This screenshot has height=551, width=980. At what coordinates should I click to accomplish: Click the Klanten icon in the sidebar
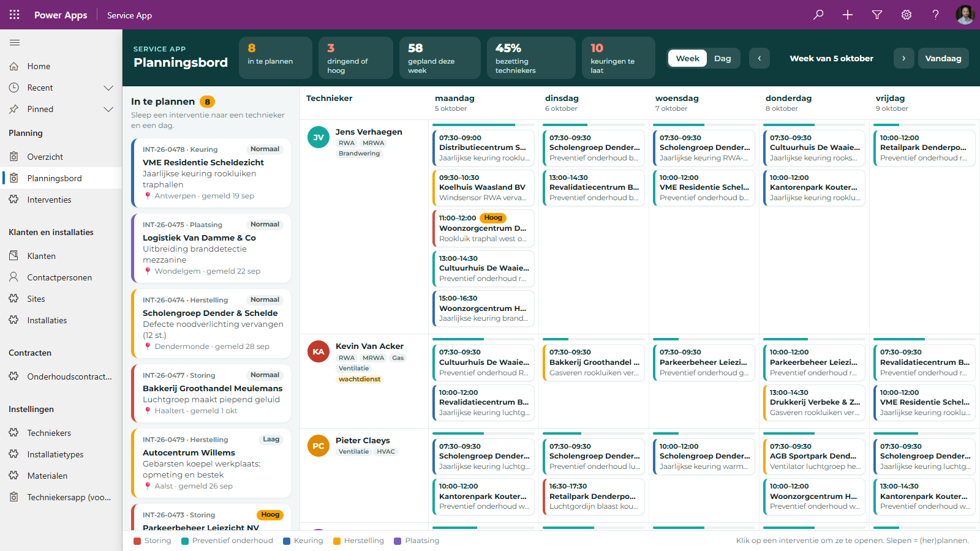pyautogui.click(x=14, y=256)
